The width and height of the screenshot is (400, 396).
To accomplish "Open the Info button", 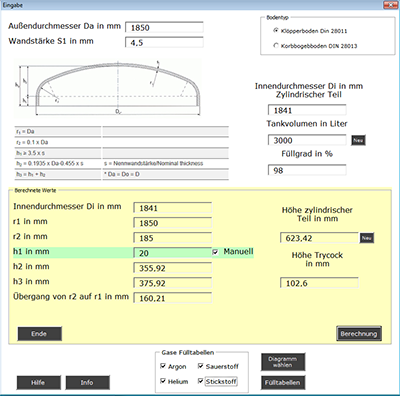I will (x=87, y=383).
